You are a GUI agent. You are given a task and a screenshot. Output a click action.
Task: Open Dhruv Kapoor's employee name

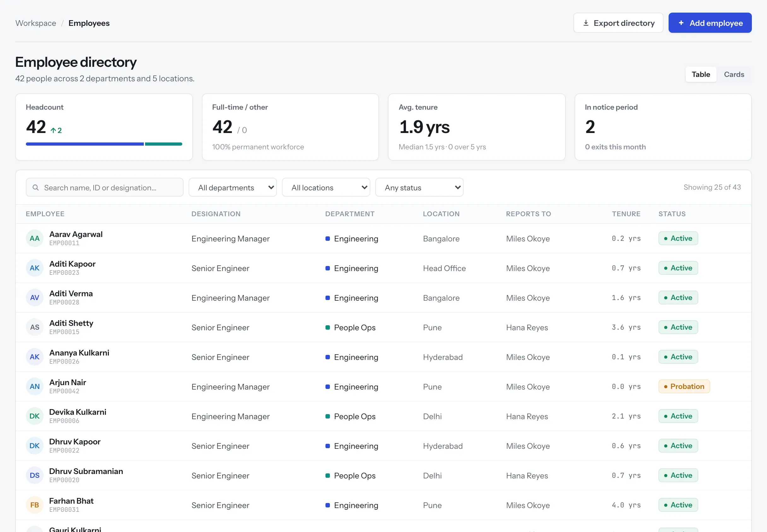click(75, 442)
